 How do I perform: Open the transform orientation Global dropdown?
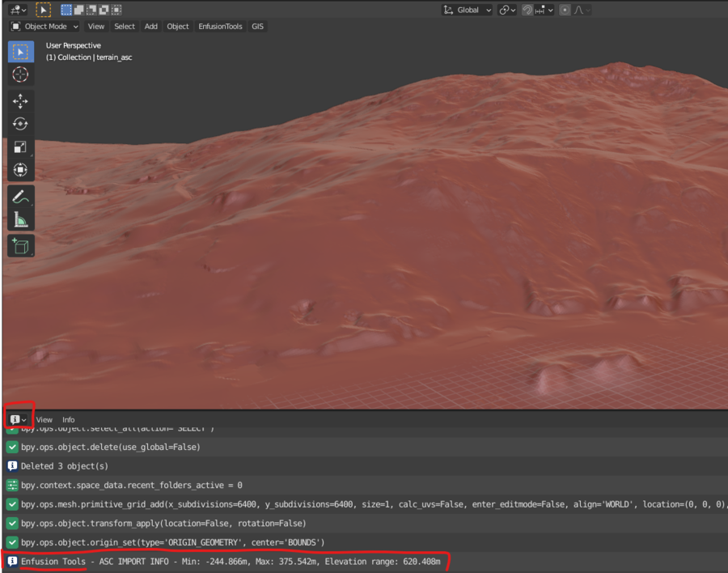pos(467,9)
